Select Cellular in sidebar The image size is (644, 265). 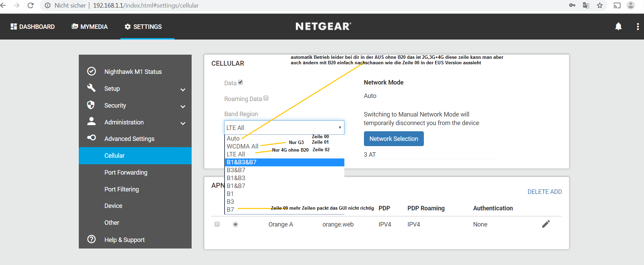135,156
